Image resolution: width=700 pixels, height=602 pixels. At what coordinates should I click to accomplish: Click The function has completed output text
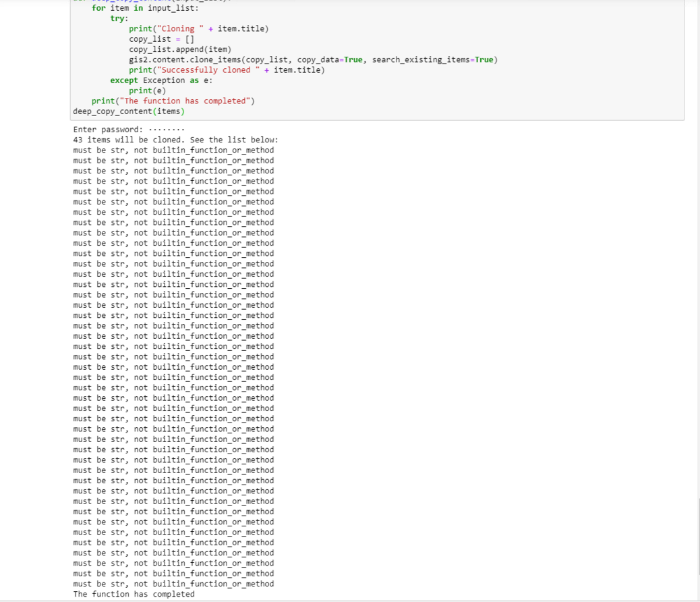point(134,594)
